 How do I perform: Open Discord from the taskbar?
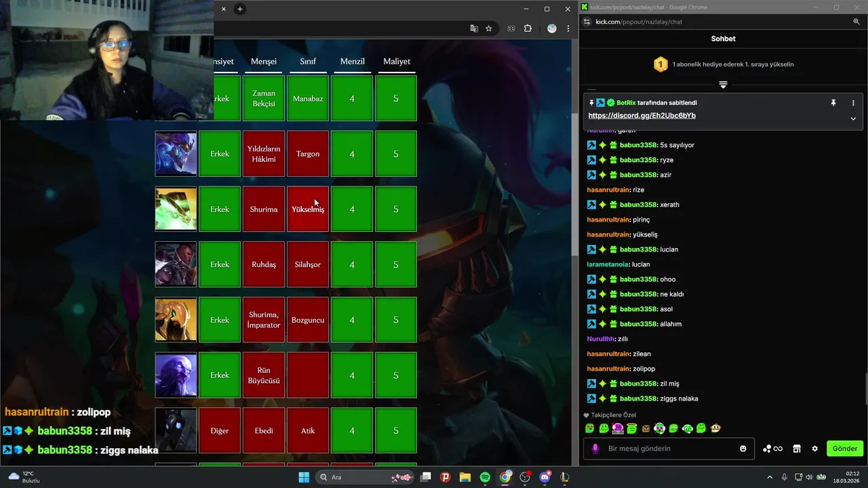coord(545,477)
